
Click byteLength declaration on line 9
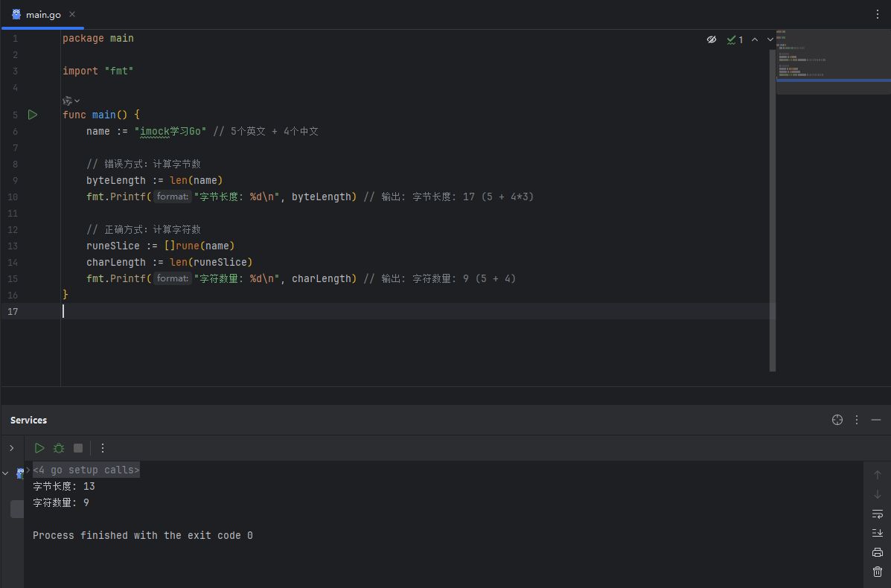116,180
